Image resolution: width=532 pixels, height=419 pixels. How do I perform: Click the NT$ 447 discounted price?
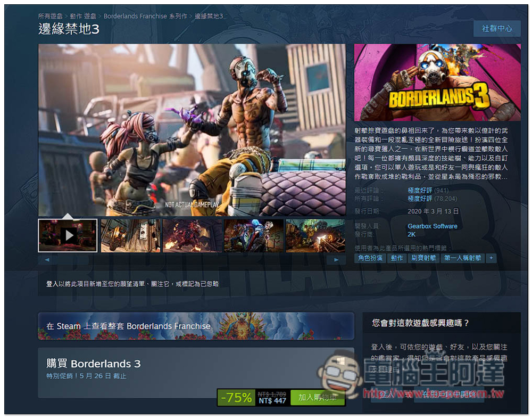(x=272, y=401)
